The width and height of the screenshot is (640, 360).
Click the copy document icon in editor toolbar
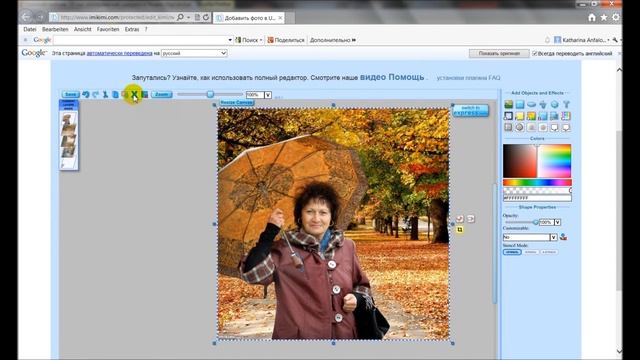(115, 94)
